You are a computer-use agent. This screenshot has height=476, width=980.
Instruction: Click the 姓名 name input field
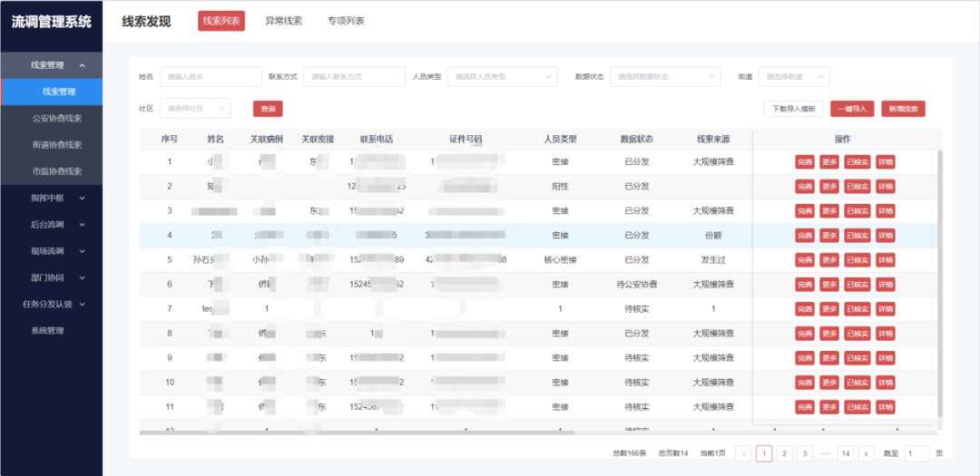(211, 77)
